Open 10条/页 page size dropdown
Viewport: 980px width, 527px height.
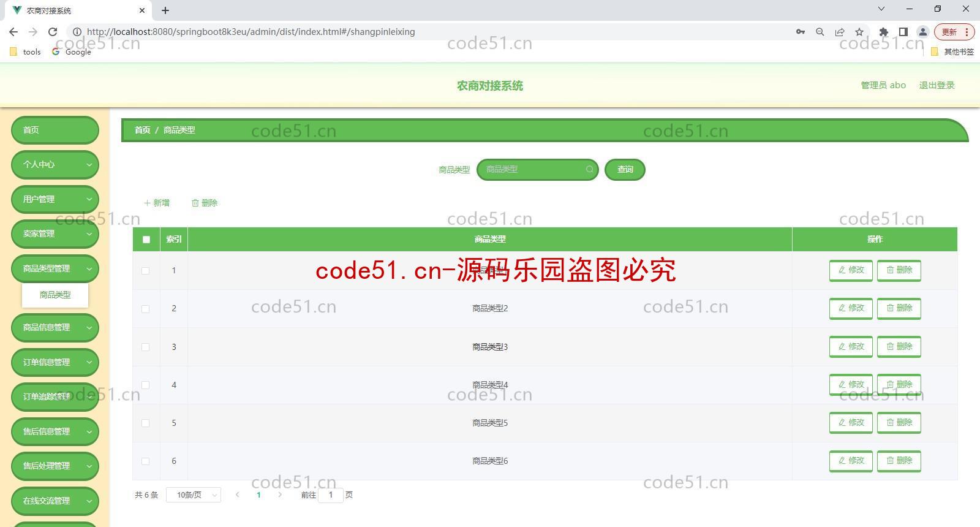[194, 495]
